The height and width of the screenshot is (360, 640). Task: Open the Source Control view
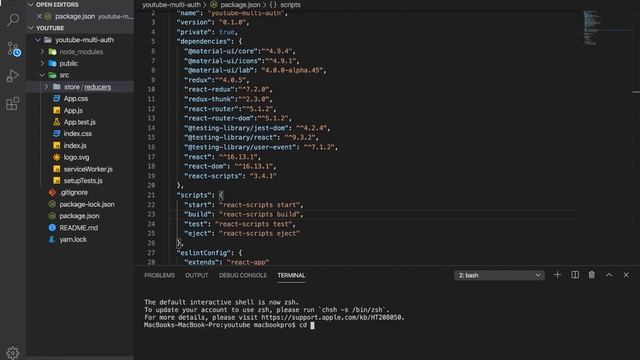point(13,49)
